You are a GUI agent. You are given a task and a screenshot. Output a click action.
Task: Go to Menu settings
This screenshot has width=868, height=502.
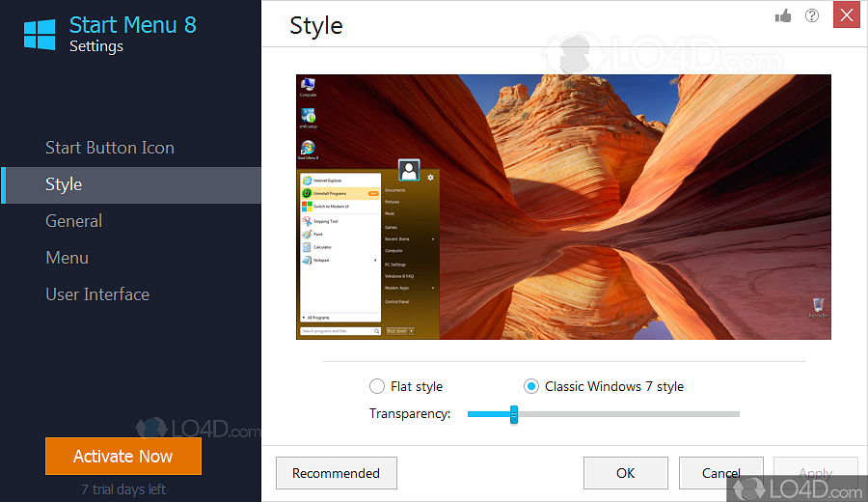tap(67, 258)
